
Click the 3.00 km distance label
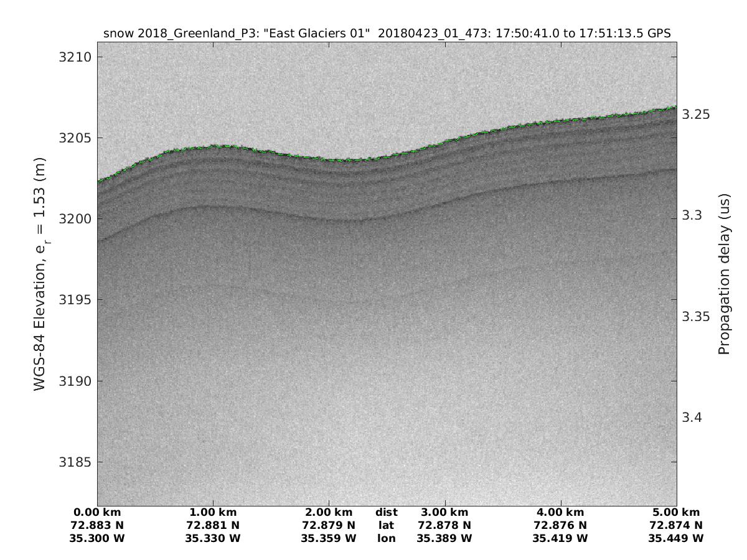coord(444,513)
